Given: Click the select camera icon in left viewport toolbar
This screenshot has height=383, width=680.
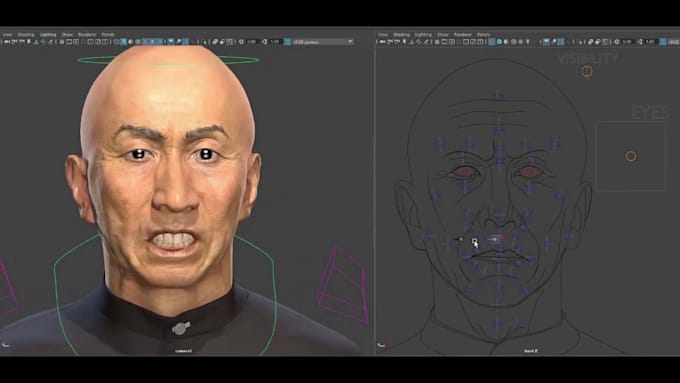Looking at the screenshot, I should point(7,42).
